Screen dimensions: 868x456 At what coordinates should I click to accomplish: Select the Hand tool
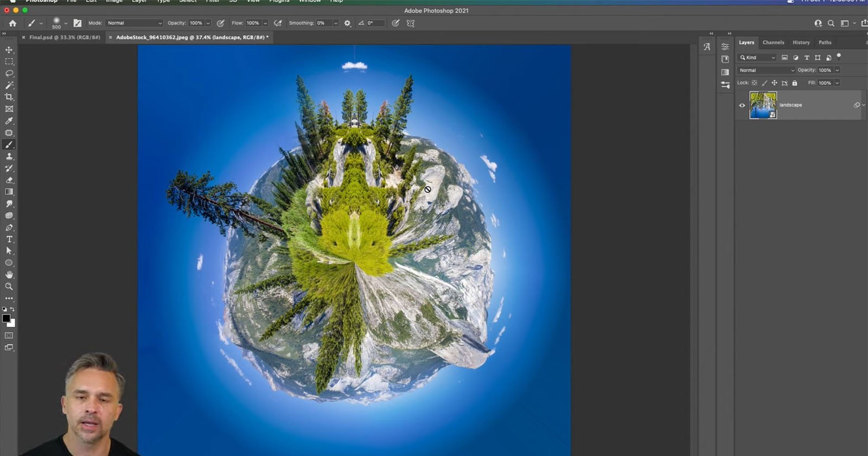9,275
